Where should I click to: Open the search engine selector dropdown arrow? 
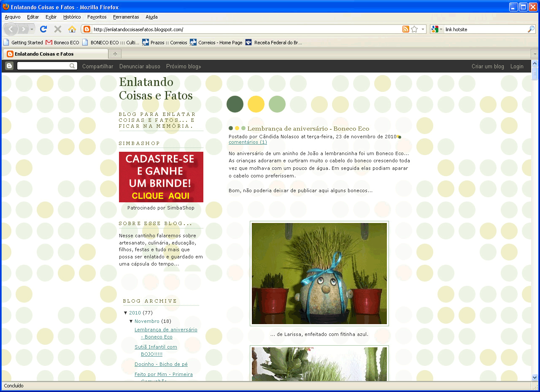(441, 30)
